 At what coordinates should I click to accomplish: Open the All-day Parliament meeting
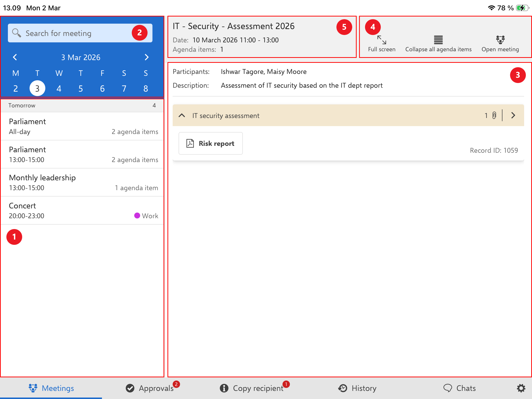tap(83, 126)
